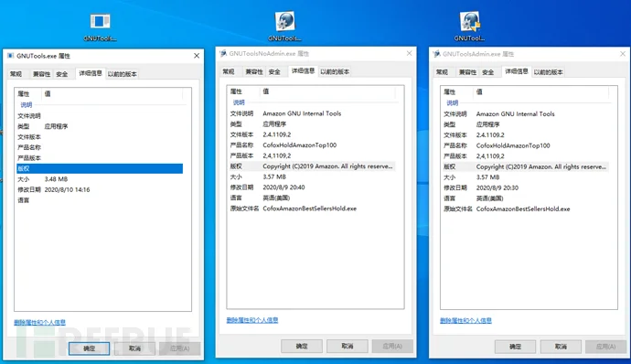Click title bar icon of GNUToolsNoAdmin.exe properties window
The image size is (631, 364).
click(223, 53)
